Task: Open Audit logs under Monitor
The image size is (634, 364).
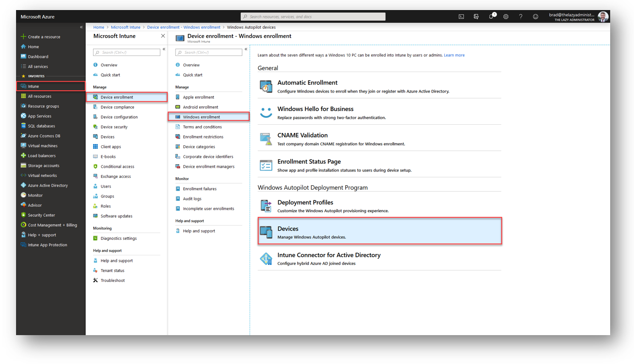Action: point(192,199)
